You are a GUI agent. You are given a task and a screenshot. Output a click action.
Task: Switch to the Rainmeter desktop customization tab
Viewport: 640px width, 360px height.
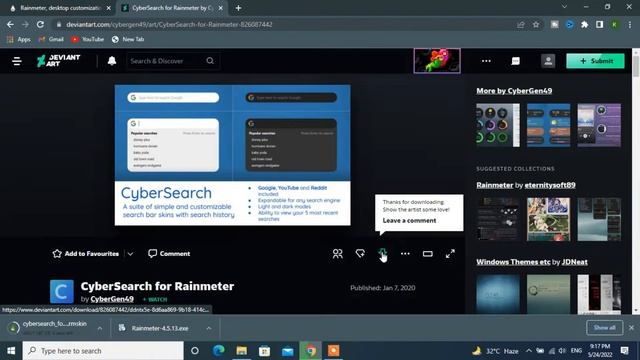point(60,8)
